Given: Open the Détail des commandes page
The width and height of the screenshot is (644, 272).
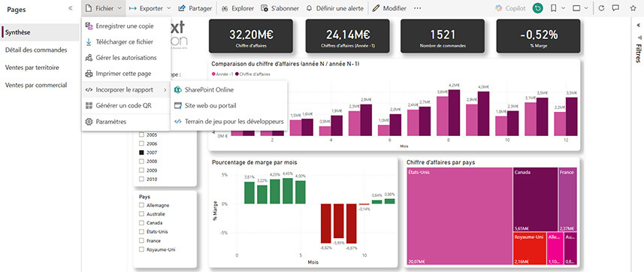Looking at the screenshot, I should click(40, 50).
